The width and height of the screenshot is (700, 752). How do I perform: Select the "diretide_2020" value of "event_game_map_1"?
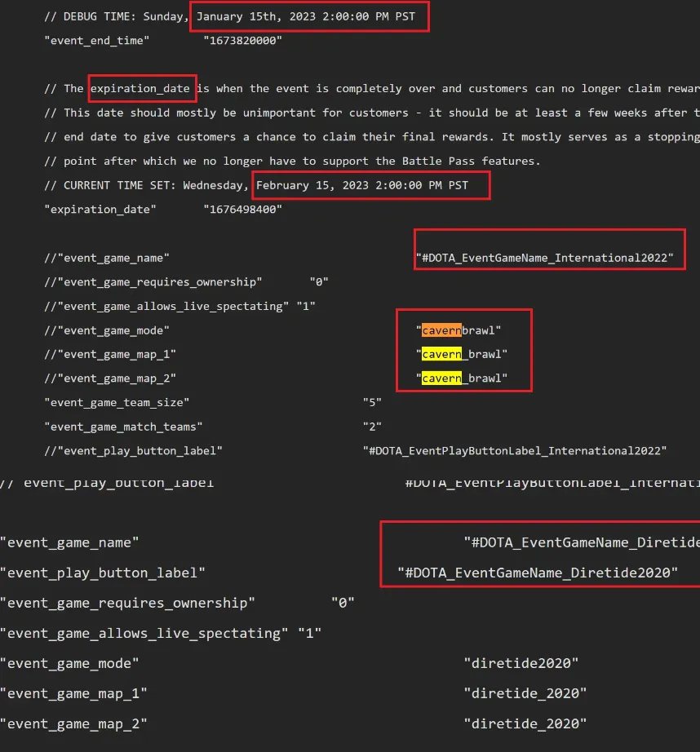[525, 693]
